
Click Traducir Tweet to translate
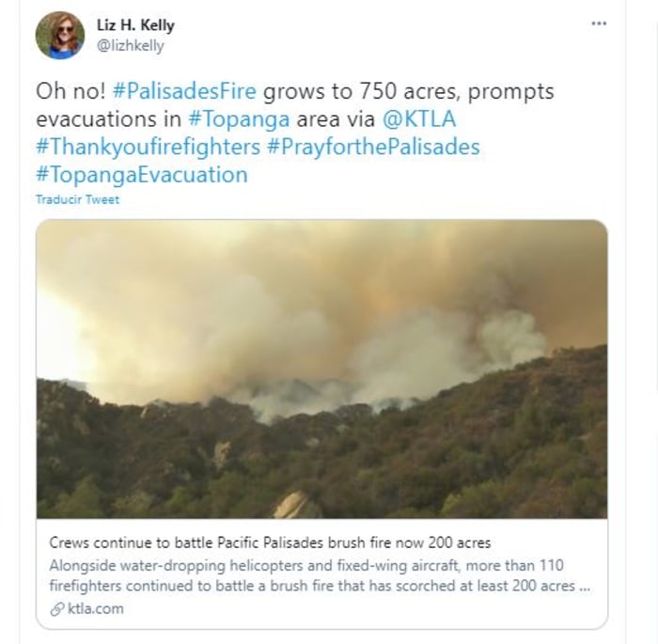click(x=78, y=199)
